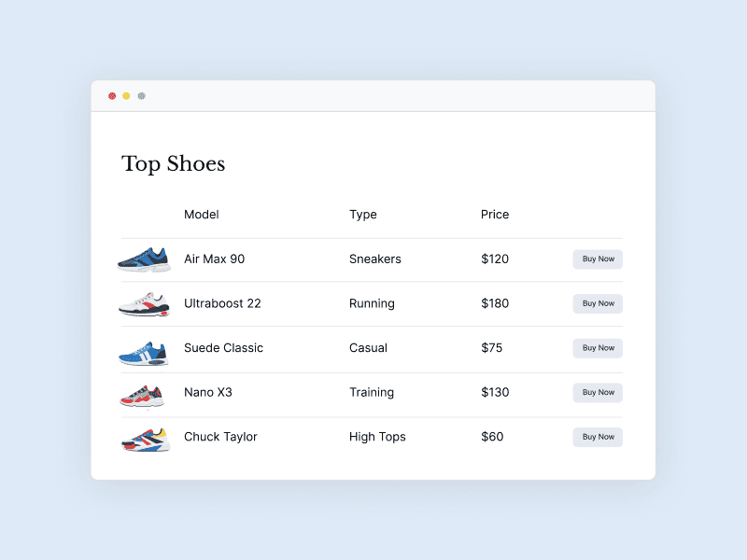Select the Chuck Taylor model name
Screen dimensions: 747x560
point(220,437)
